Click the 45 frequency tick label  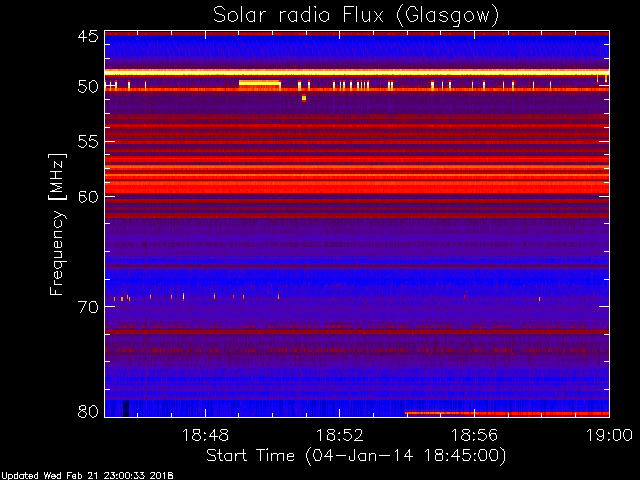point(88,36)
